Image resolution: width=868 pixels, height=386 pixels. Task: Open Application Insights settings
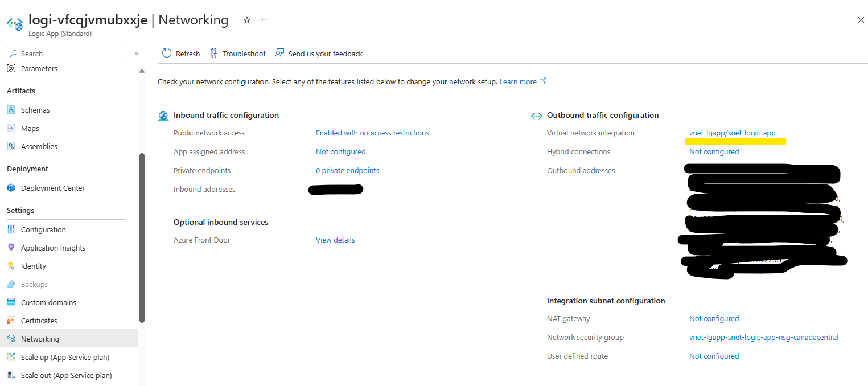click(53, 248)
